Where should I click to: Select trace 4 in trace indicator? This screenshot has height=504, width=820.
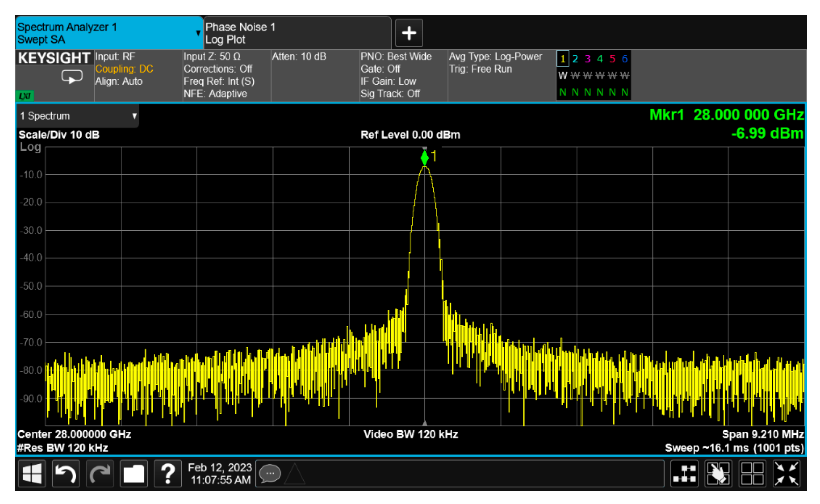pos(600,59)
